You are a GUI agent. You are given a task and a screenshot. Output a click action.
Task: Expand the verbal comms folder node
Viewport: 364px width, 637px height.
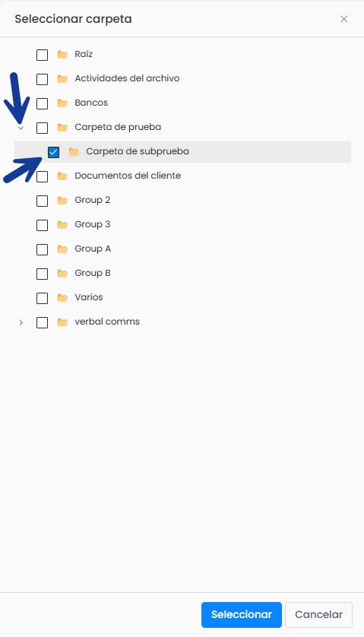point(21,322)
